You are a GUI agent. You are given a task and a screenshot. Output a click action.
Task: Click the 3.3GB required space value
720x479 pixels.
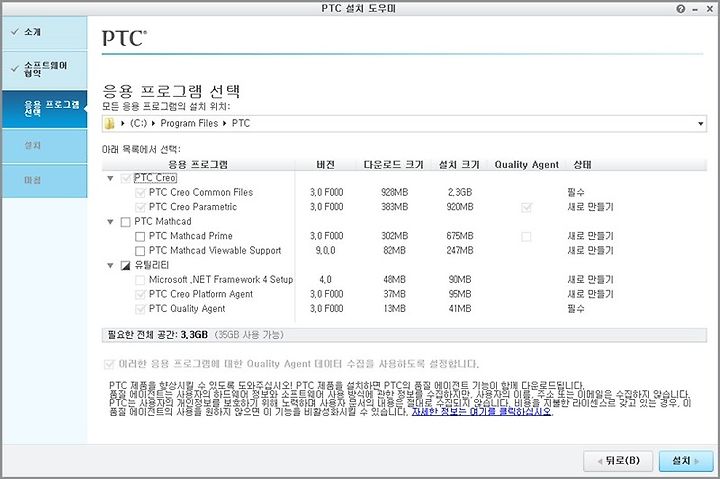click(194, 335)
